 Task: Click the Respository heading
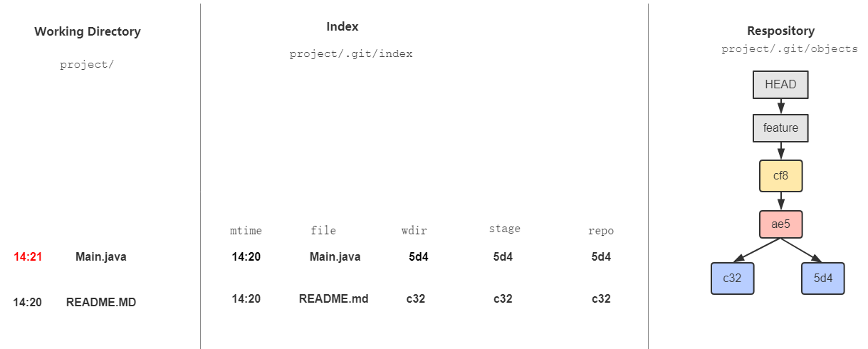[780, 31]
